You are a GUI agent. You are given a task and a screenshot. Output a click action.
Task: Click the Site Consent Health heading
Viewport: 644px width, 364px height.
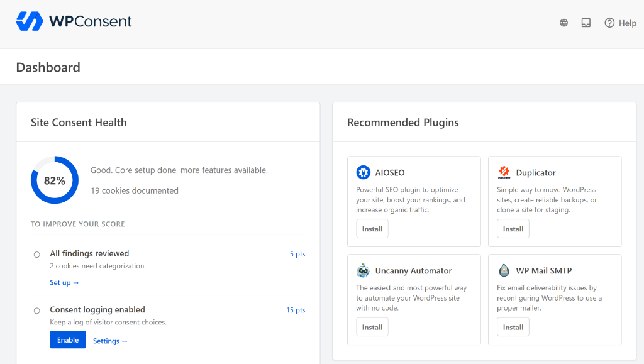(x=79, y=123)
